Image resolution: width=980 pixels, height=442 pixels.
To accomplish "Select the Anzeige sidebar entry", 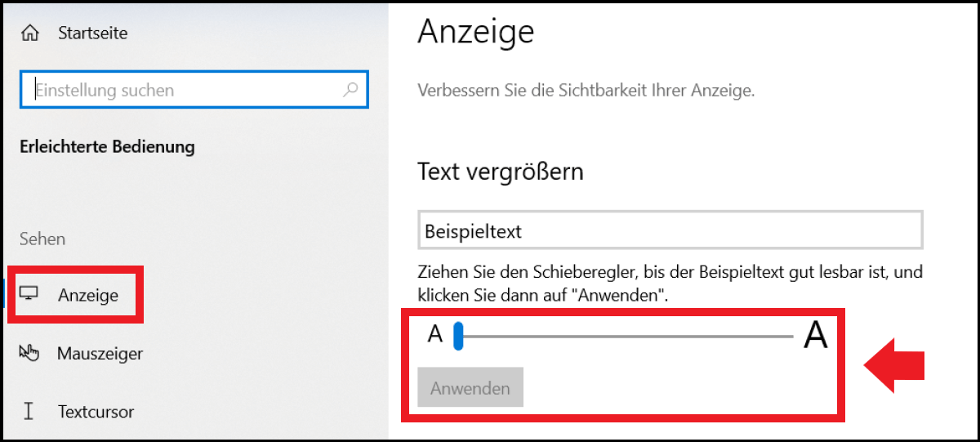I will tap(88, 296).
